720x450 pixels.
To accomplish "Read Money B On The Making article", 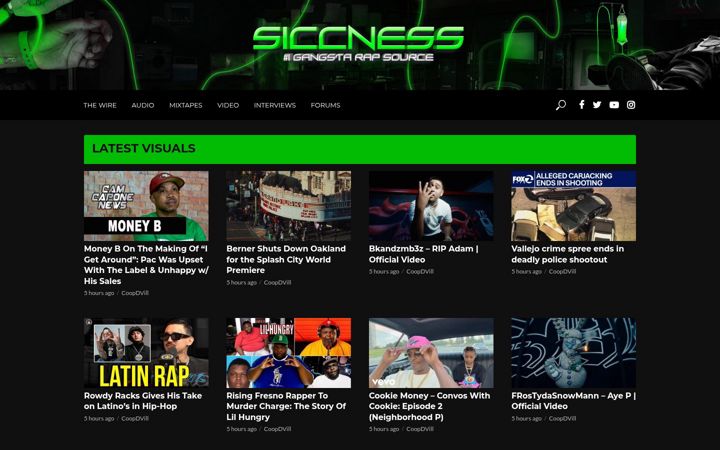I will [x=146, y=265].
